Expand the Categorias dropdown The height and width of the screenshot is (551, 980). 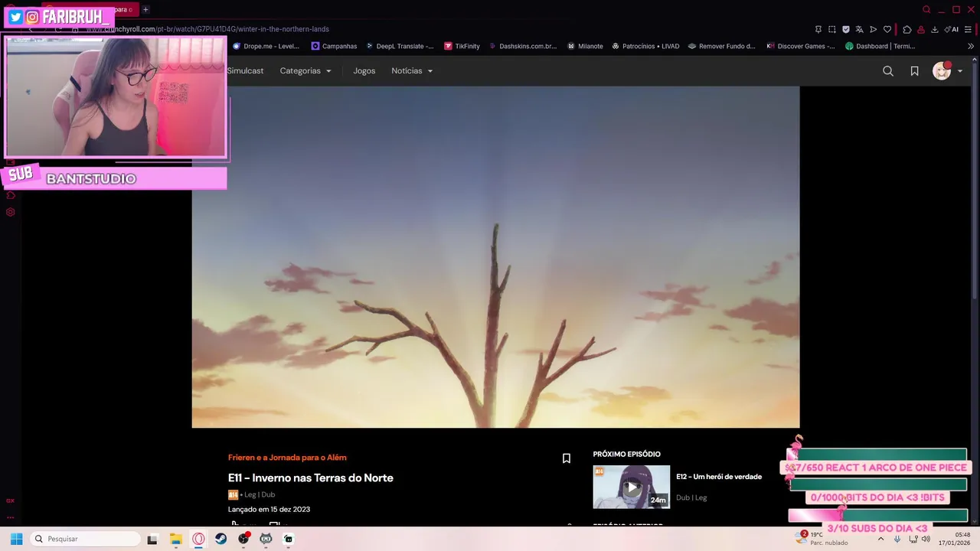tap(305, 70)
